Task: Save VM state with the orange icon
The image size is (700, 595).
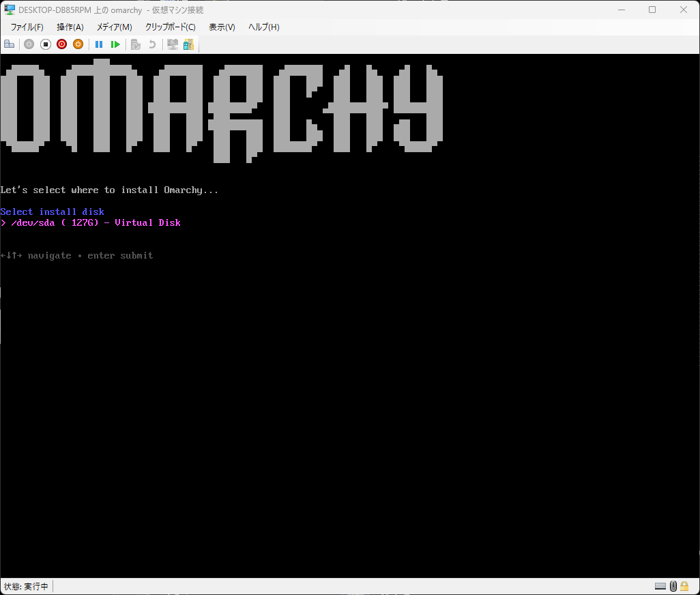Action: tap(78, 44)
